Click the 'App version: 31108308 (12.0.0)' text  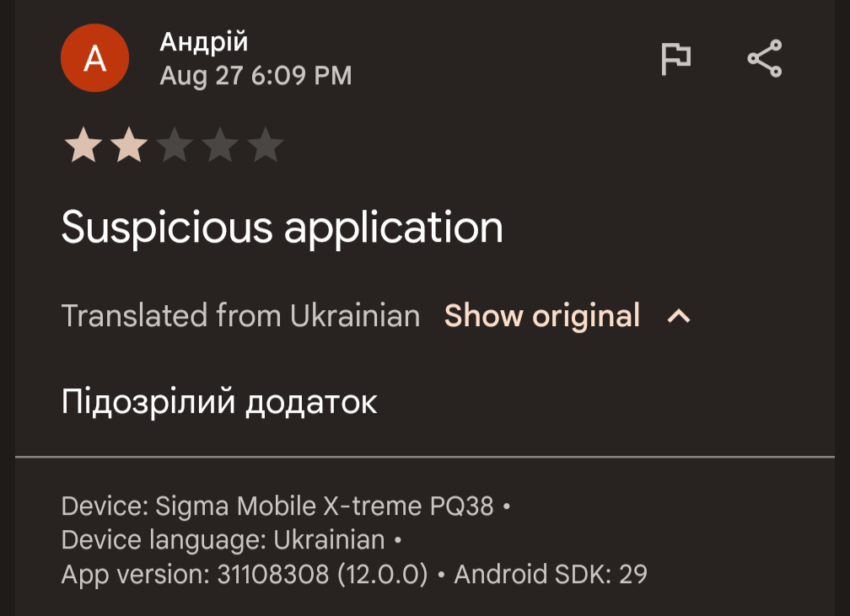click(245, 575)
